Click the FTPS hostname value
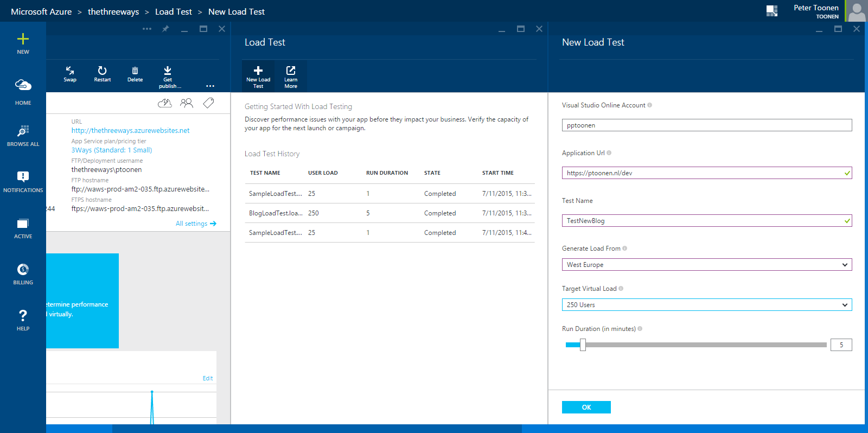Screen dimensions: 868x433 140,209
